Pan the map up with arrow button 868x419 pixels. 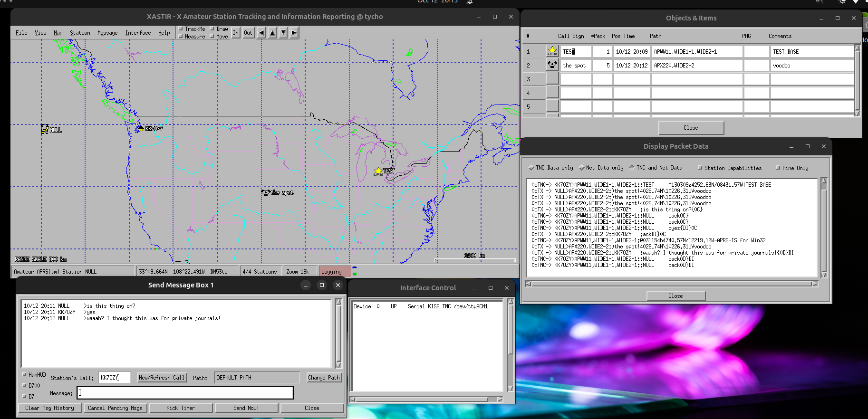pyautogui.click(x=272, y=33)
